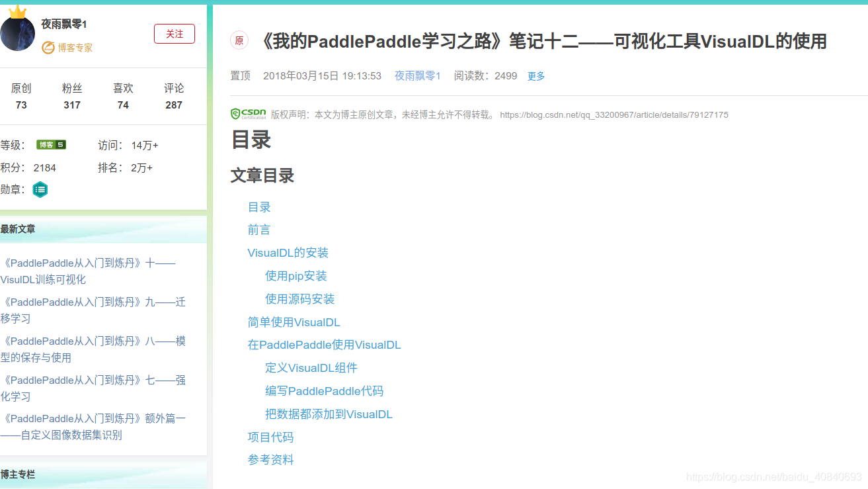The width and height of the screenshot is (868, 489).
Task: Click 阅读数：2499 read count
Action: tap(485, 75)
